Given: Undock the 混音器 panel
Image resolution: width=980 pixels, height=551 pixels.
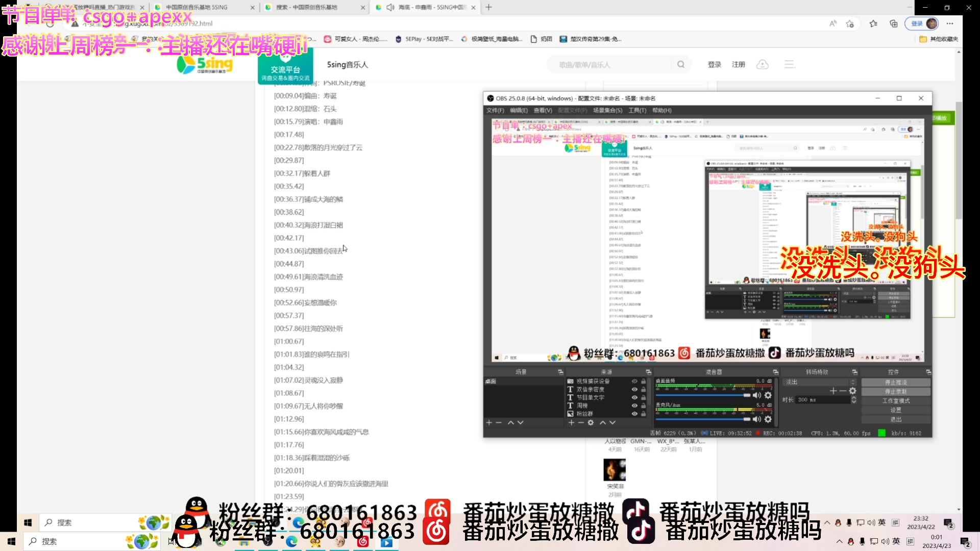Looking at the screenshot, I should point(775,372).
